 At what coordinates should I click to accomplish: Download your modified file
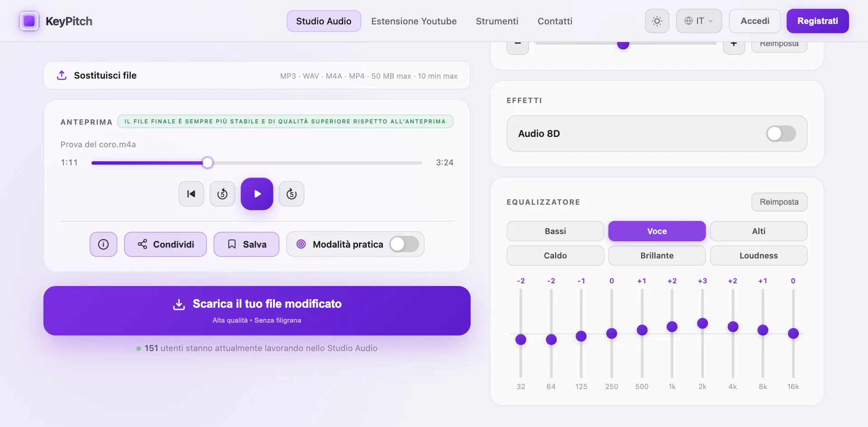257,310
